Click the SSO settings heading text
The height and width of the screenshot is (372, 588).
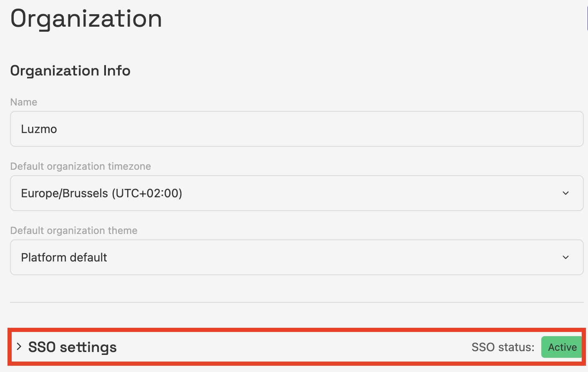(x=73, y=347)
